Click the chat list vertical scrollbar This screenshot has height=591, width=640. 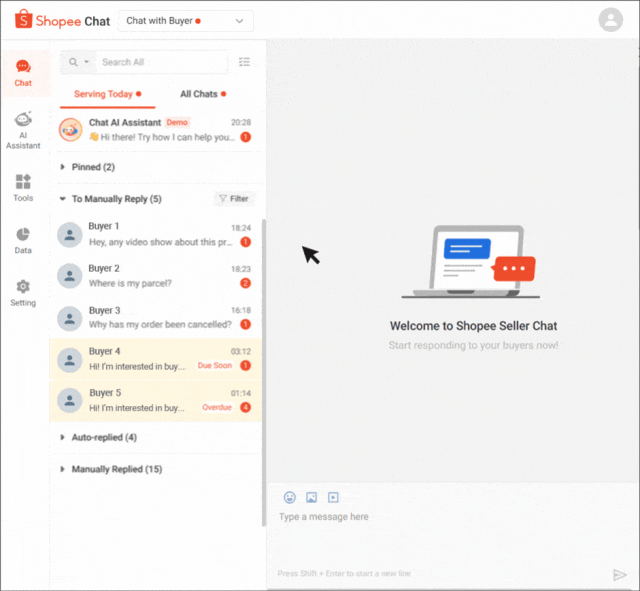click(x=264, y=372)
